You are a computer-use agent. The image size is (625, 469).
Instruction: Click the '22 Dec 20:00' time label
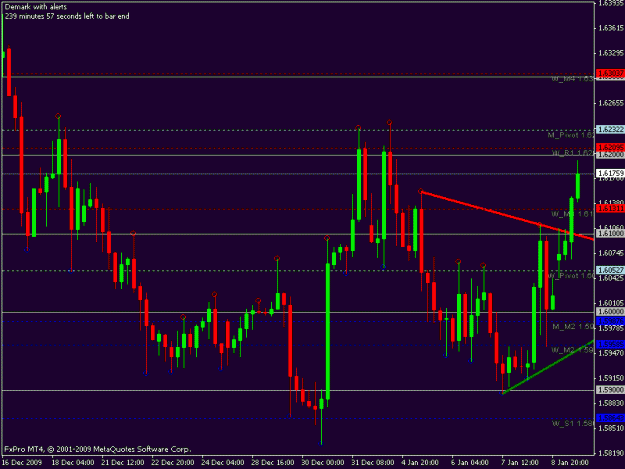click(173, 463)
